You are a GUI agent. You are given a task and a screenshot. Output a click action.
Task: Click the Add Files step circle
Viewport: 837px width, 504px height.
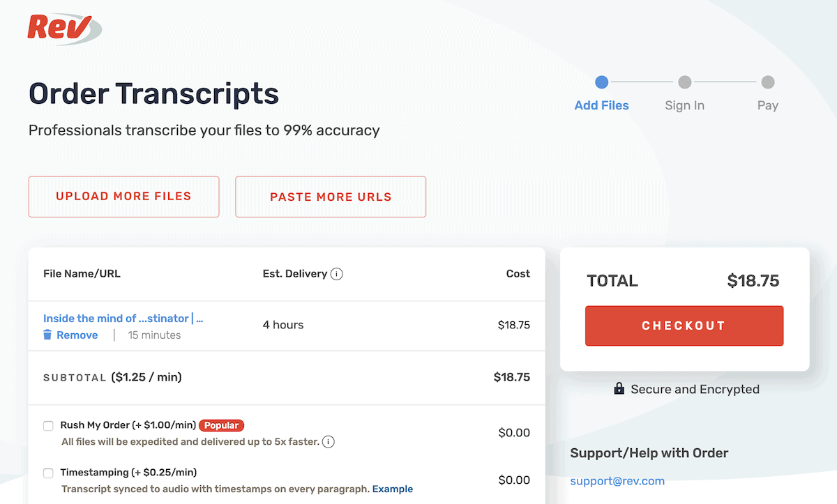tap(601, 82)
